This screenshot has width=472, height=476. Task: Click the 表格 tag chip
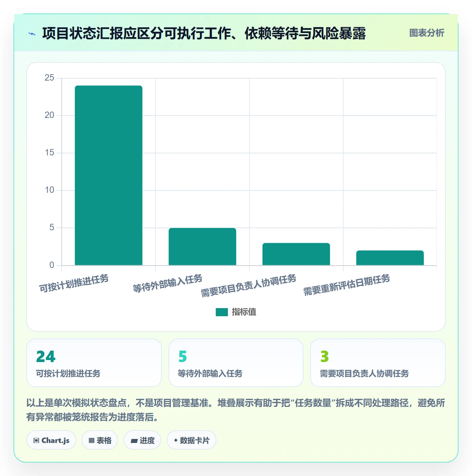coord(100,440)
